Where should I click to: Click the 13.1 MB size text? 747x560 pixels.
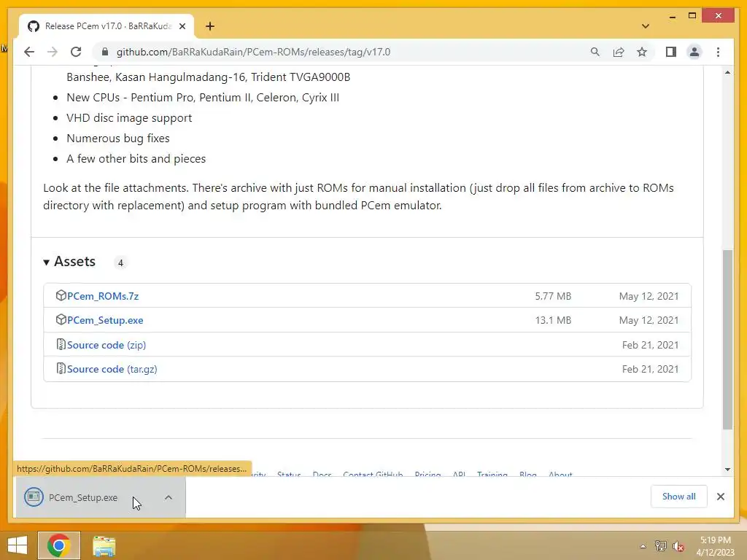tap(553, 321)
